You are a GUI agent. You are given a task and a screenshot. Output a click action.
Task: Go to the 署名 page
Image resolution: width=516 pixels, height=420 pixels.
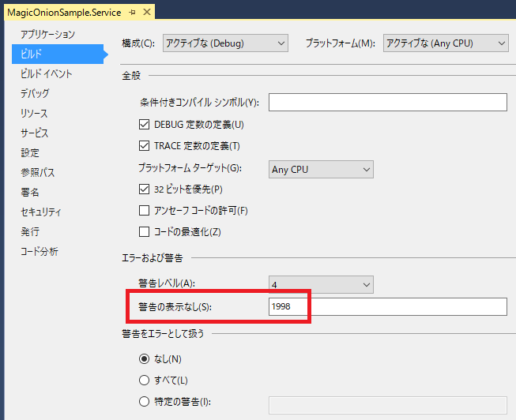tap(30, 192)
